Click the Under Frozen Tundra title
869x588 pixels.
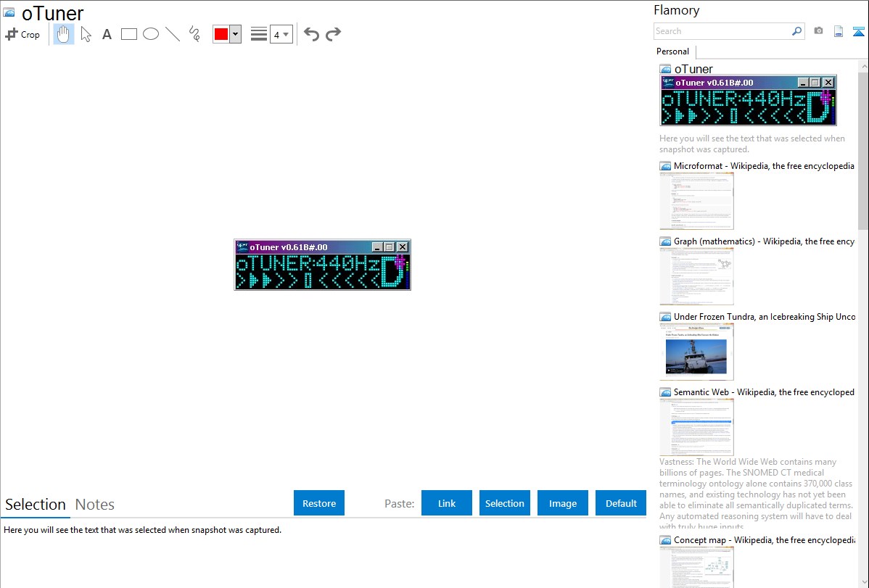pos(765,316)
